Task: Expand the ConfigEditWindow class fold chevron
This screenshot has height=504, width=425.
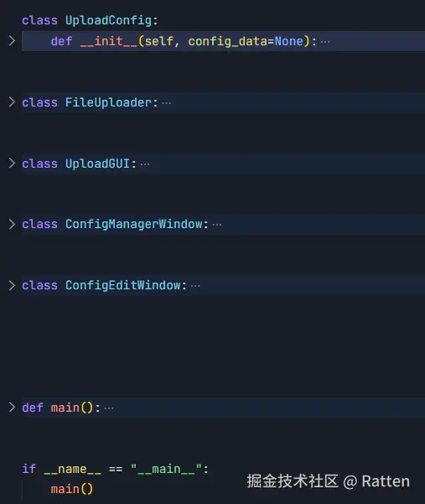Action: click(12, 285)
